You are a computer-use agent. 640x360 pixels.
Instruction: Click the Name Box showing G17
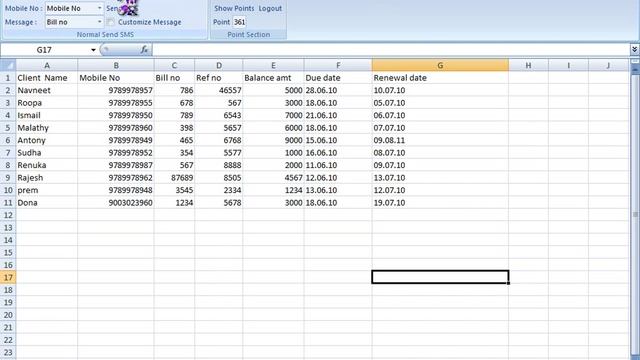tap(44, 50)
